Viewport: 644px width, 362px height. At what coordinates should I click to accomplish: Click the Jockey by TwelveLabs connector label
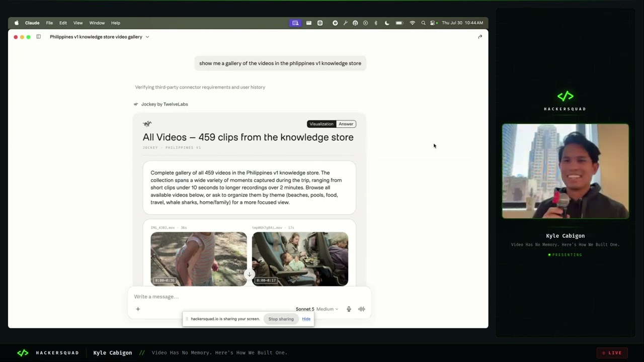click(165, 104)
